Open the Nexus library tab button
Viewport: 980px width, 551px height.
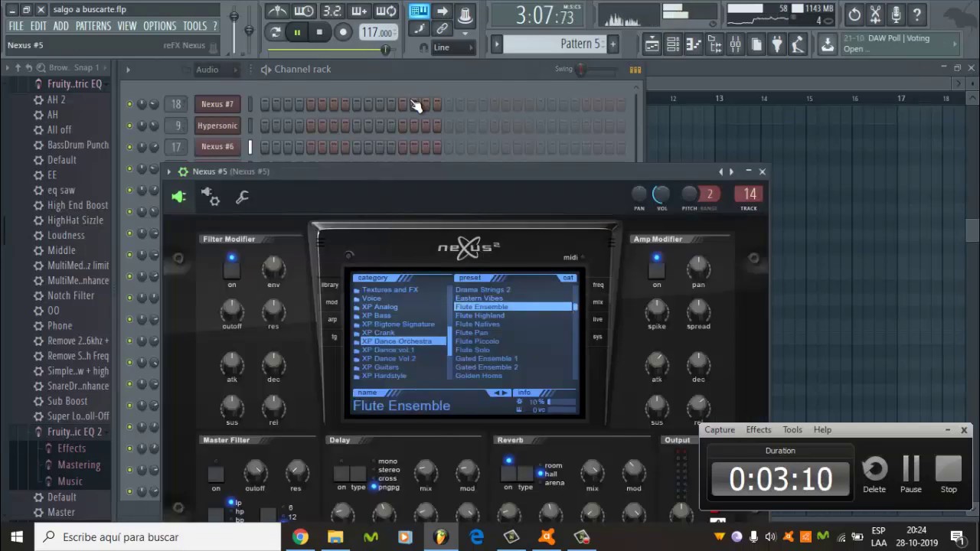tap(330, 285)
